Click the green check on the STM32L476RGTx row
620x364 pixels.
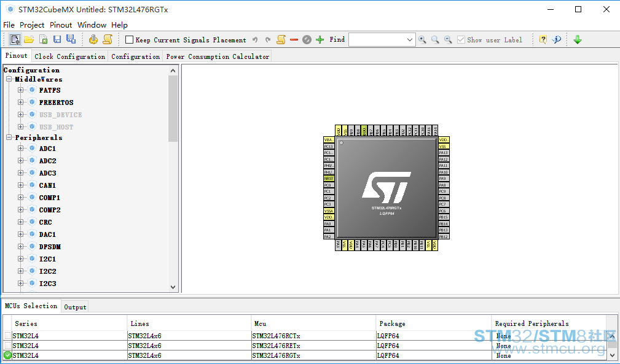click(x=7, y=355)
